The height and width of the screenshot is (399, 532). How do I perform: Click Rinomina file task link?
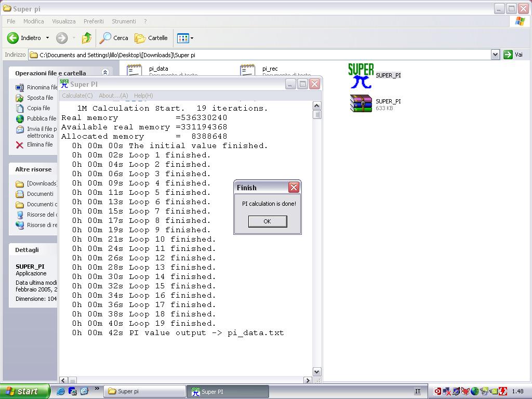[x=42, y=87]
